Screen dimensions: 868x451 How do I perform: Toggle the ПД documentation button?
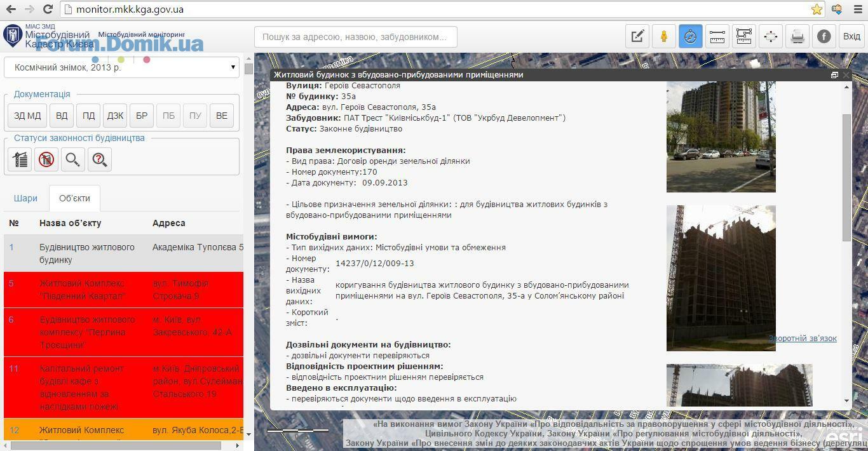(88, 116)
